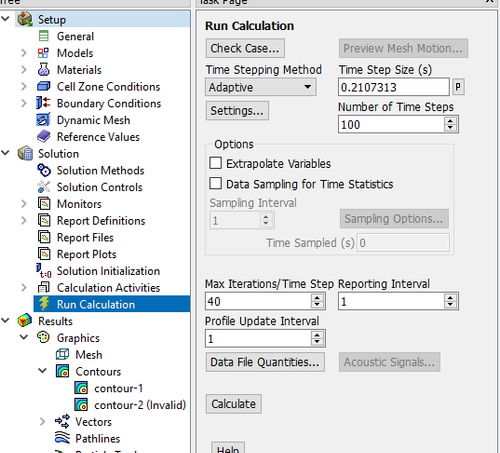500x453 pixels.
Task: Click the Report Files icon
Action: coord(44,237)
